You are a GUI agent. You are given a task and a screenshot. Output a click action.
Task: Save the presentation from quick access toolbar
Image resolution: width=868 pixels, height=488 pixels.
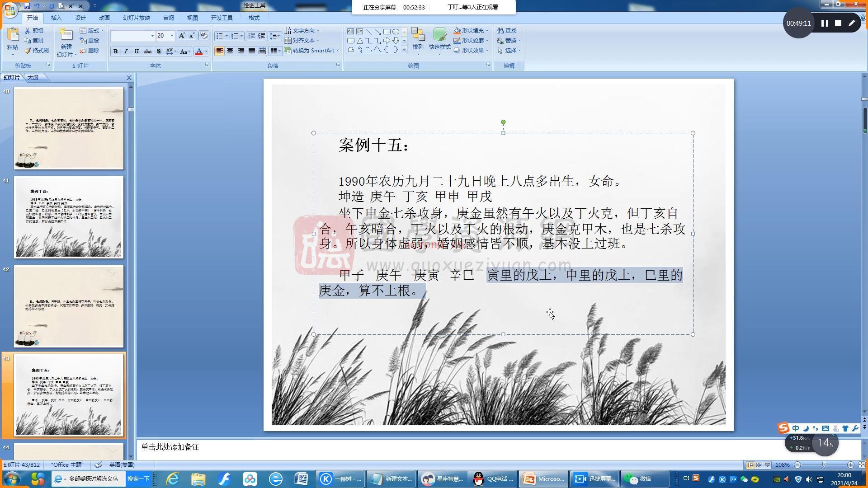pyautogui.click(x=27, y=6)
